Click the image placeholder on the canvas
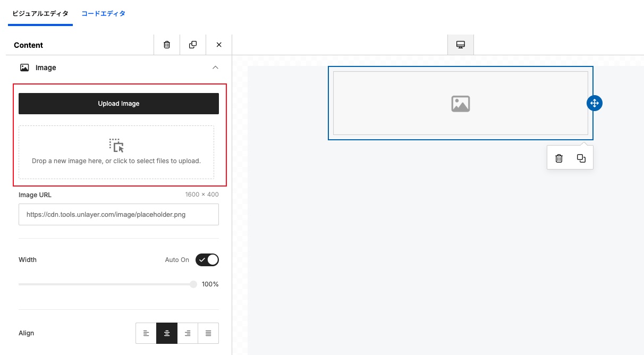The height and width of the screenshot is (355, 644). (460, 103)
